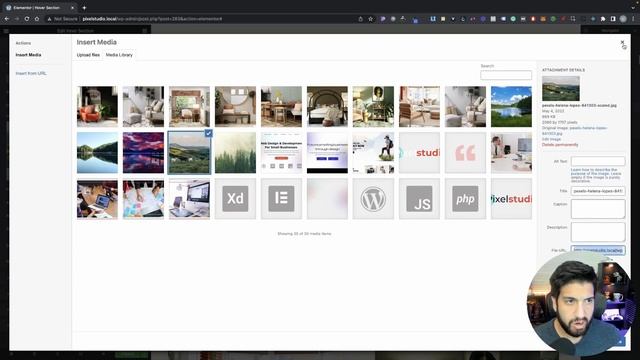Select the sticky notes planning image
Image resolution: width=640 pixels, height=360 pixels.
point(143,199)
